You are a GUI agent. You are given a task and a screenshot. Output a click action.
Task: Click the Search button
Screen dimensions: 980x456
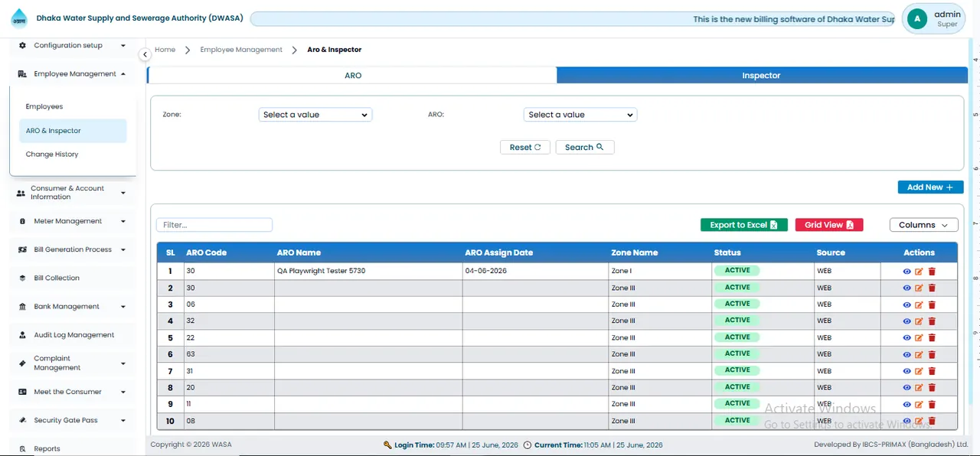[x=585, y=147]
